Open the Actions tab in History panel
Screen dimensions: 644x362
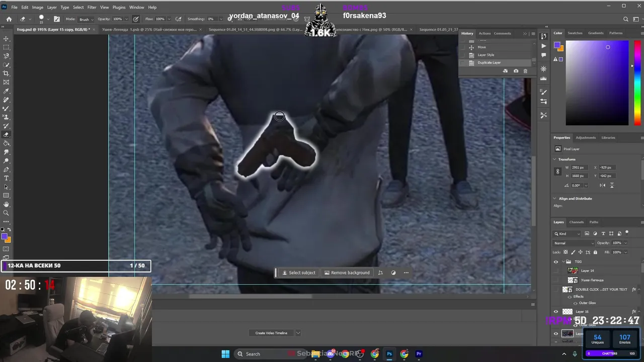(x=485, y=33)
